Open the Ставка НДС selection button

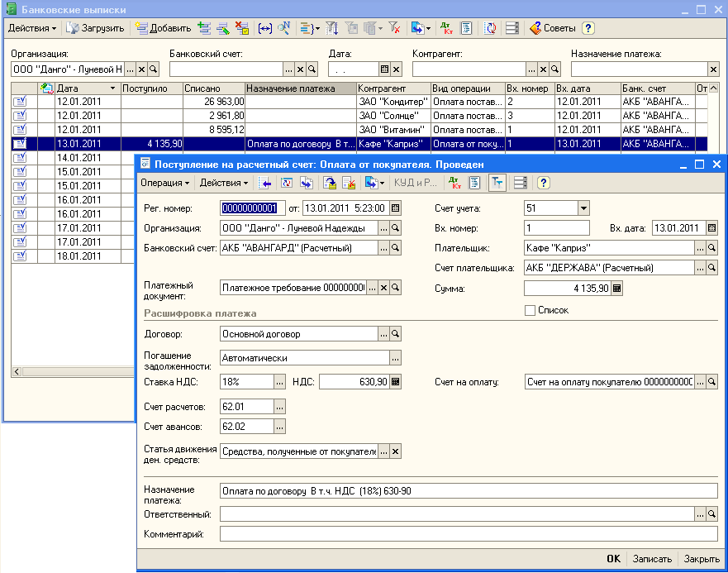[279, 382]
